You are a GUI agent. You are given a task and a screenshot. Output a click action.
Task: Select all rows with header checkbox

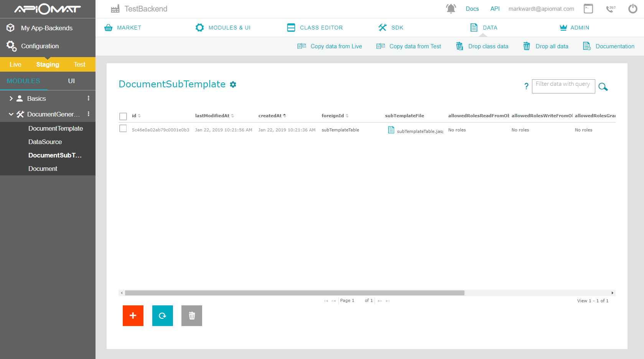tap(123, 116)
